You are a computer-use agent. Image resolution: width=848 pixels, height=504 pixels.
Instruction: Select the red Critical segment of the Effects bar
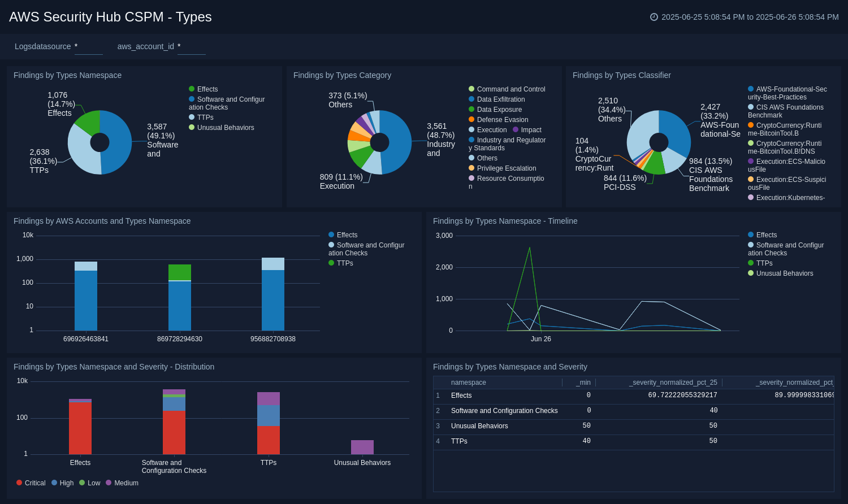pyautogui.click(x=80, y=428)
